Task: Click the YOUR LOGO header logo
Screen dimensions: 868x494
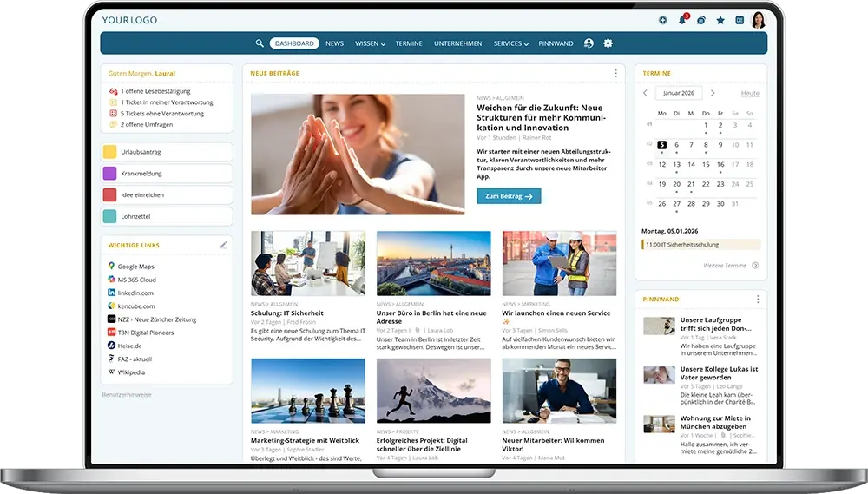Action: [x=129, y=20]
